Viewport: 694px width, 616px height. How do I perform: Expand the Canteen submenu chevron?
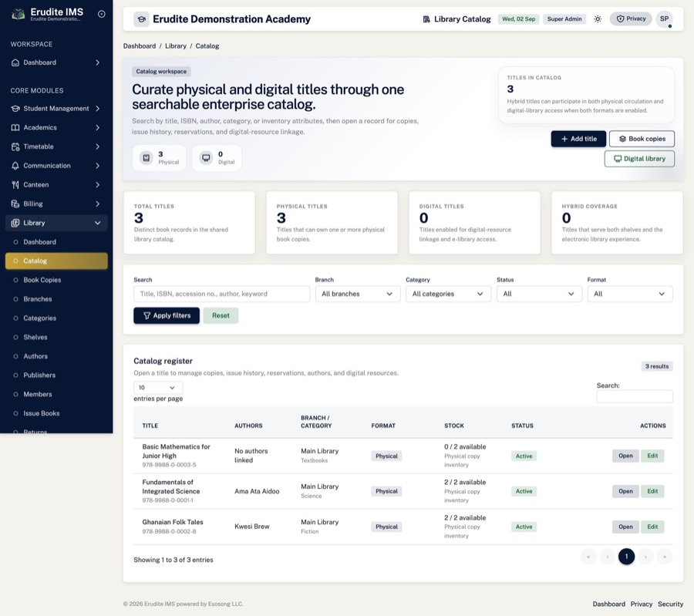point(97,184)
